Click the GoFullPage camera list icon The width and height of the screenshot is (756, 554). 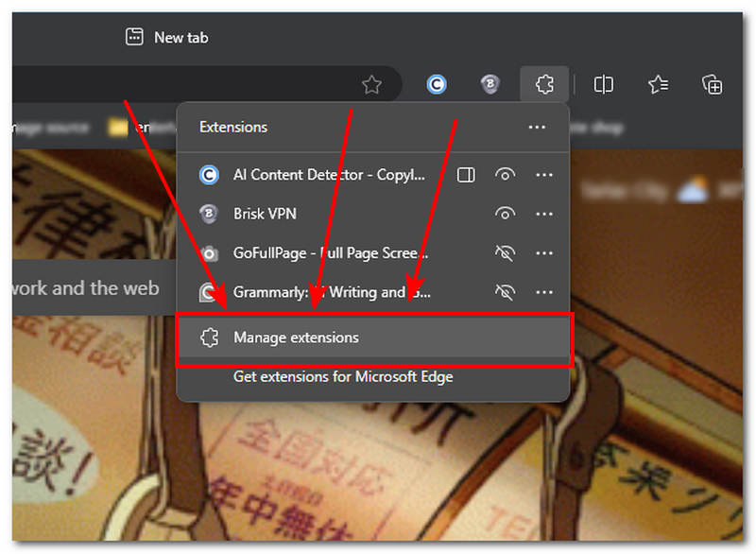(x=209, y=253)
